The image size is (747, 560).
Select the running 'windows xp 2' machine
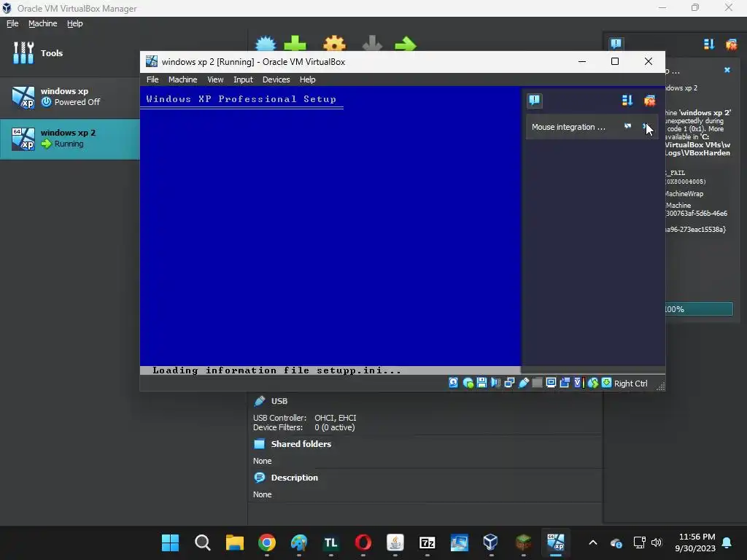pos(70,139)
